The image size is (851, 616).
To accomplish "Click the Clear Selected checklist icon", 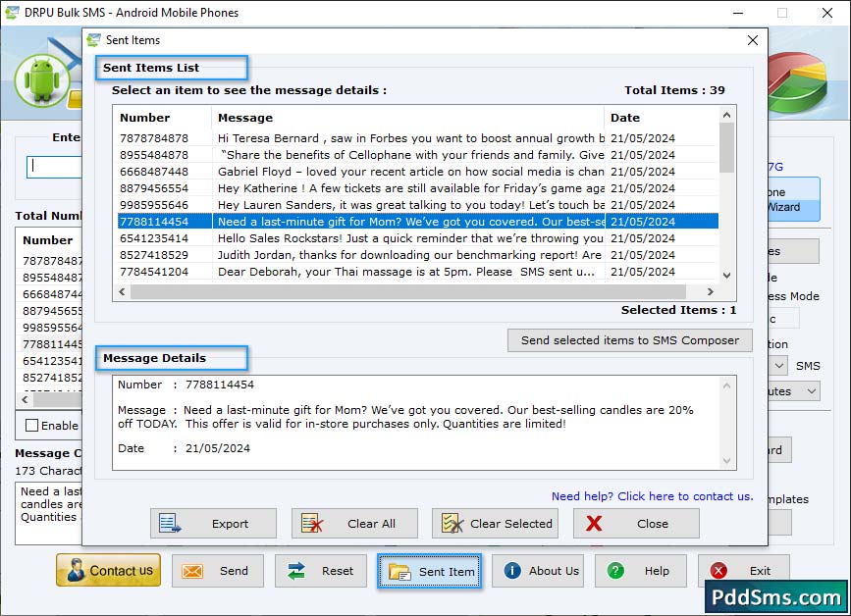I will click(x=452, y=523).
